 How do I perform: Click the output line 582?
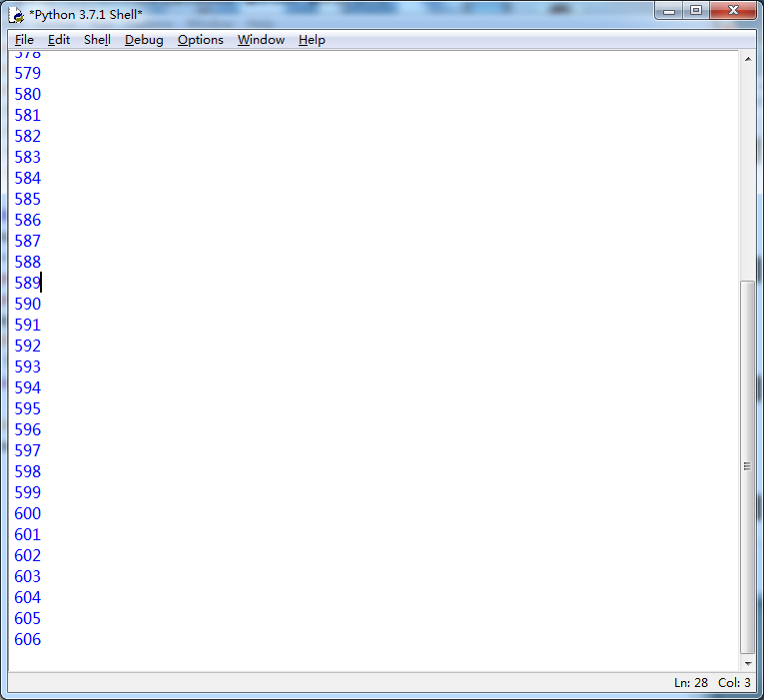[x=28, y=137]
